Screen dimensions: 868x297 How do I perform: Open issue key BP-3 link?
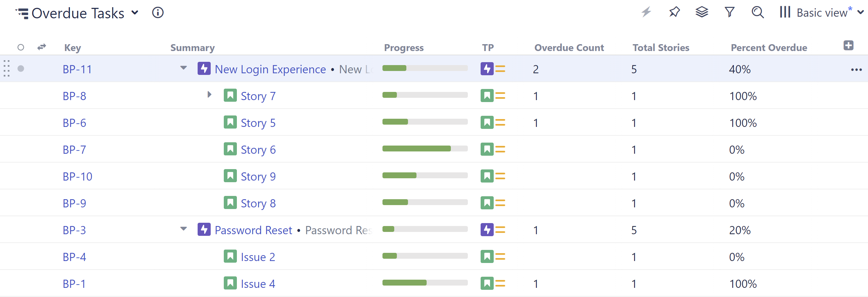tap(75, 230)
